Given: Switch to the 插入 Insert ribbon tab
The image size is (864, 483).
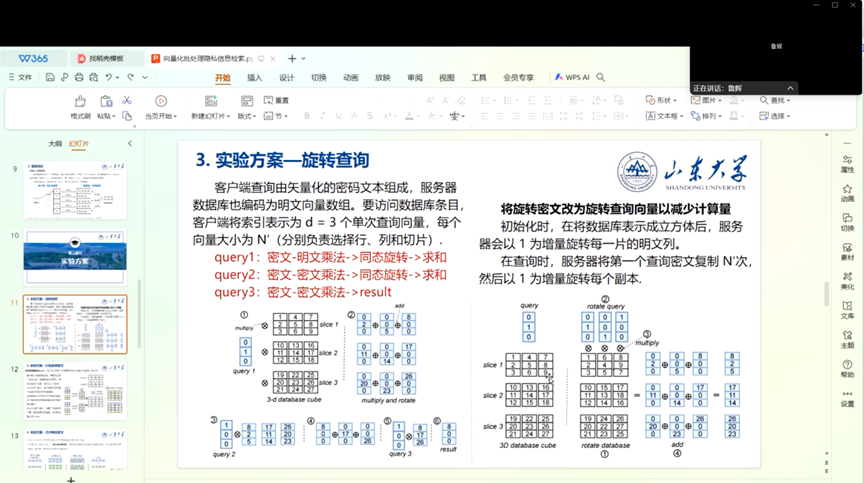Looking at the screenshot, I should (x=255, y=77).
